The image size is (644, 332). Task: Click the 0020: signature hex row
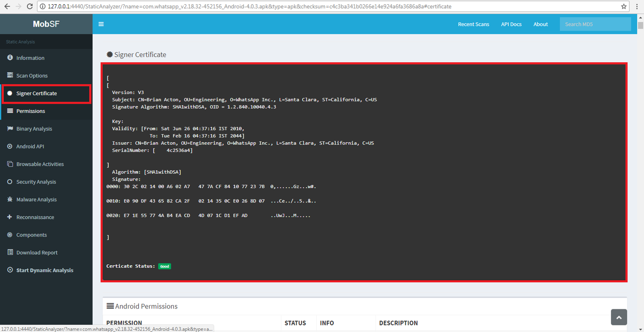coord(208,215)
